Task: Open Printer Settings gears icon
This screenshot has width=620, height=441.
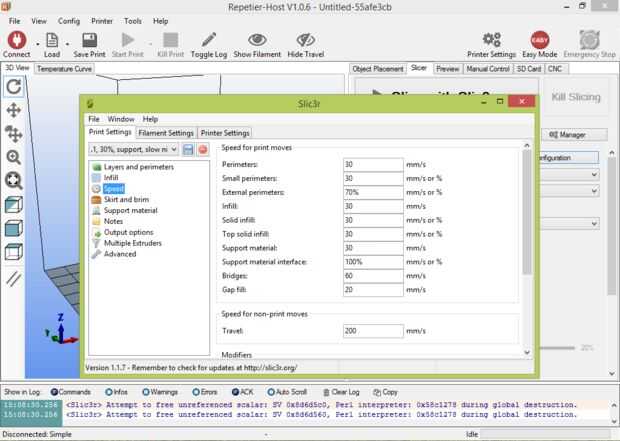Action: click(x=491, y=40)
